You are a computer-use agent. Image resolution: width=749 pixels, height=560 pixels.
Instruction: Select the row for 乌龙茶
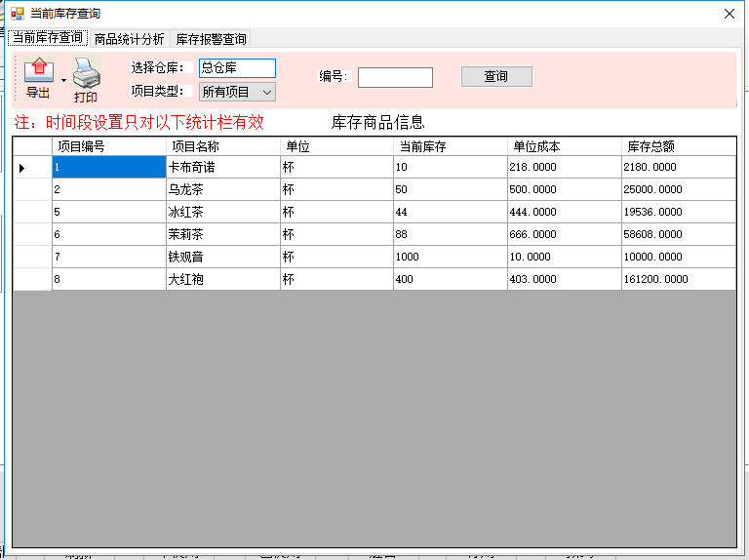click(x=32, y=189)
